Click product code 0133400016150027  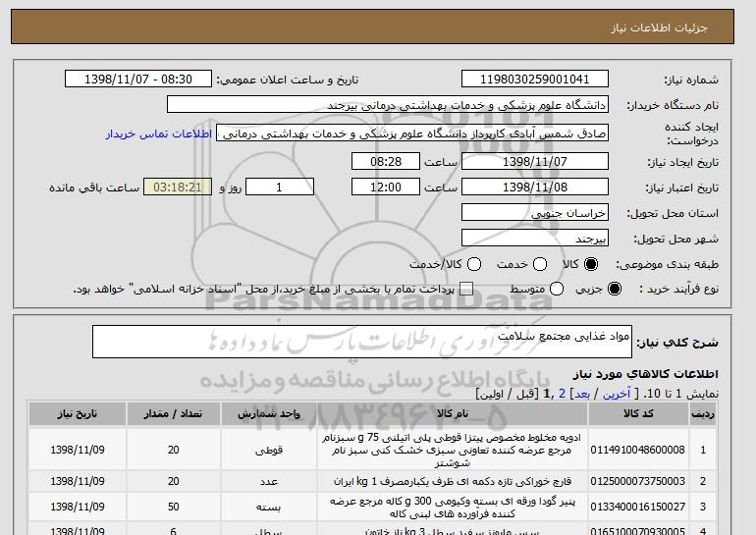point(638,507)
